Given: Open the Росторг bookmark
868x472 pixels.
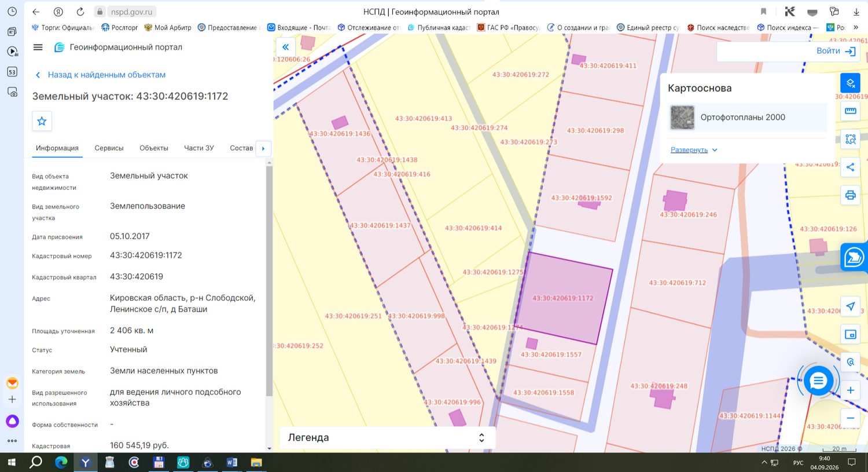Looking at the screenshot, I should tap(120, 27).
